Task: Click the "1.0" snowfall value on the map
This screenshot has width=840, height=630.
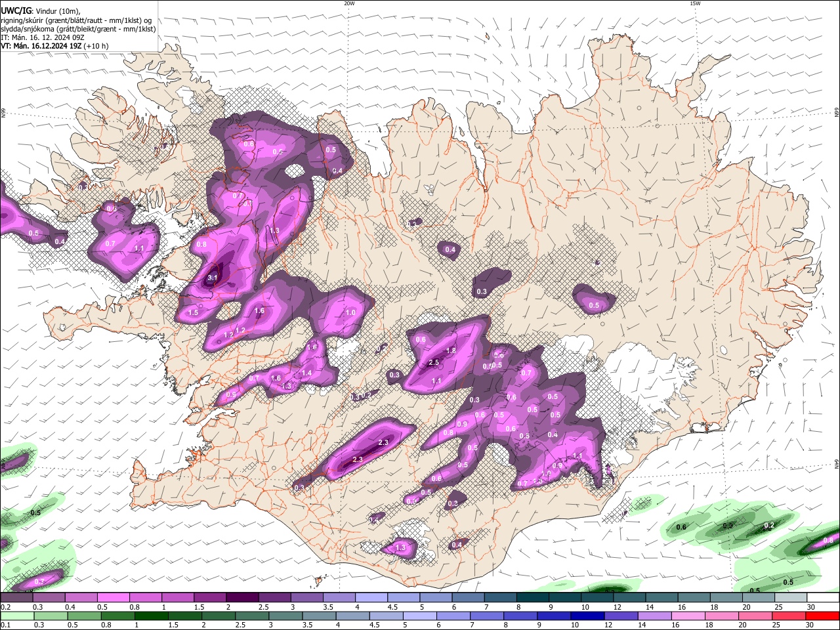Action: tap(350, 313)
